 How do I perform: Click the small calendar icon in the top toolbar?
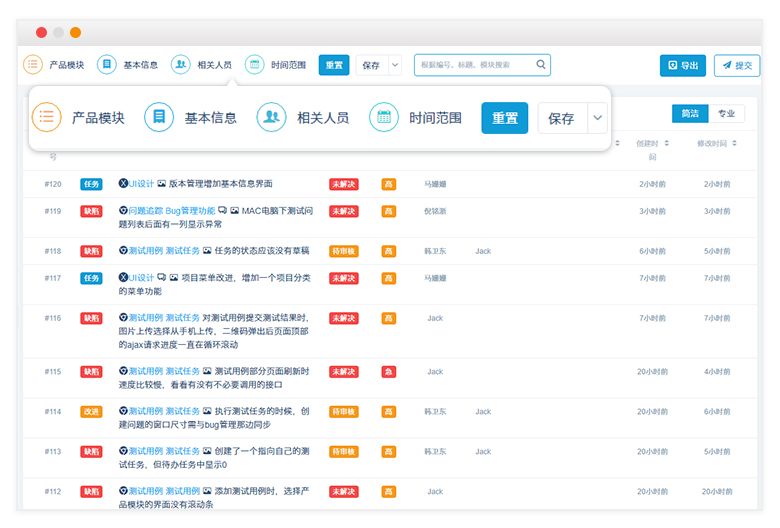tap(254, 65)
